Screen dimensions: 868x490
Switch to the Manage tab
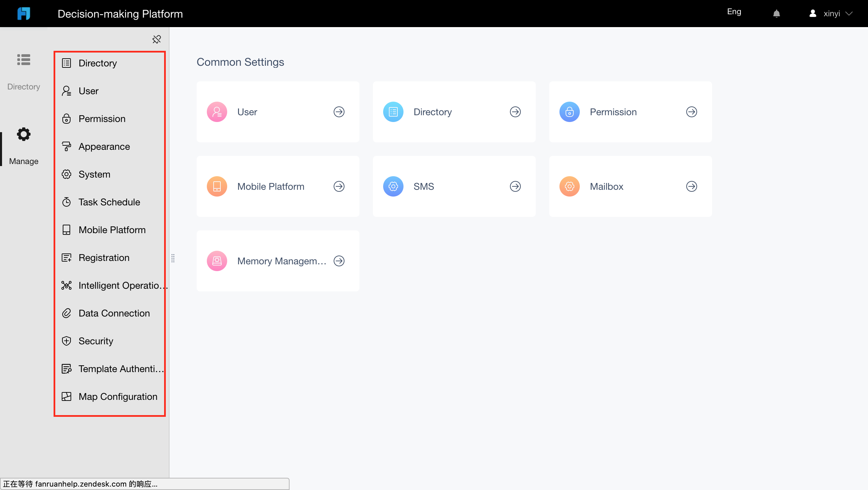[24, 146]
